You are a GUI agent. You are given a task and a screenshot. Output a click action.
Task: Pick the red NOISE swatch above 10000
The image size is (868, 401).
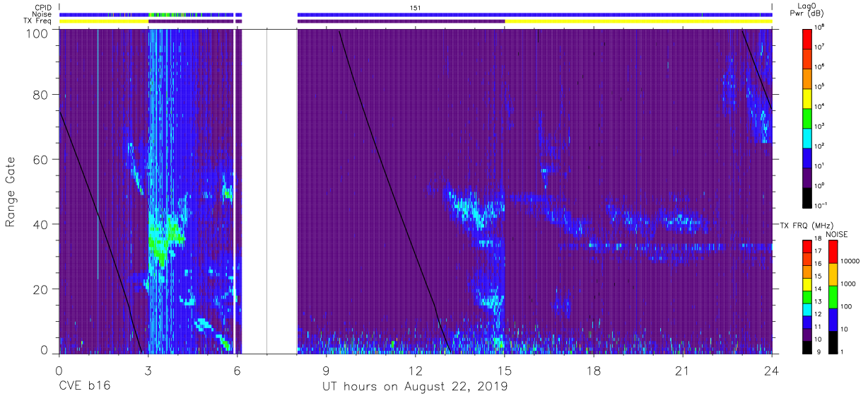[x=833, y=252]
